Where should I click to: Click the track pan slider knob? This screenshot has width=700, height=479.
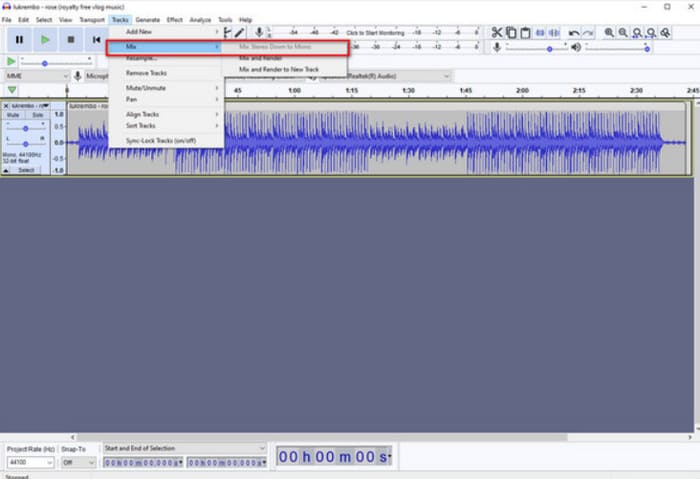point(25,144)
